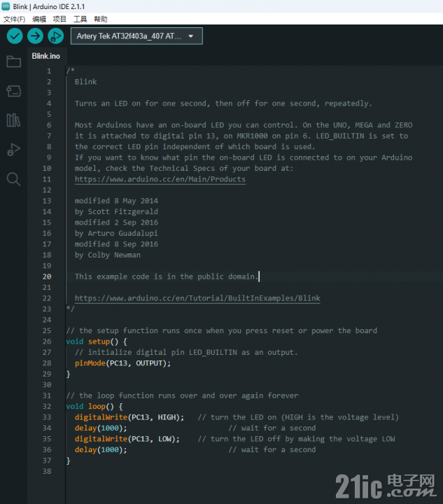Click on 'digitalWrite(PC13, LOW);' statement
443x504 pixels.
tap(127, 439)
